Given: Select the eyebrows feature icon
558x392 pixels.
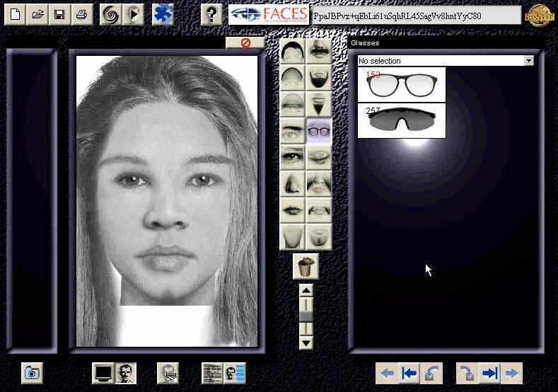Looking at the screenshot, I should coord(293,130).
